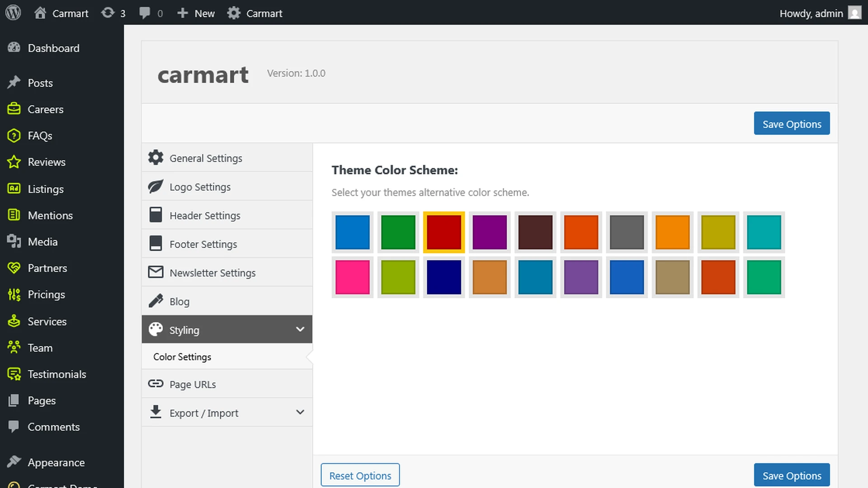Select the Color Settings sub-item
Screen dimensions: 868x488
coord(227,357)
